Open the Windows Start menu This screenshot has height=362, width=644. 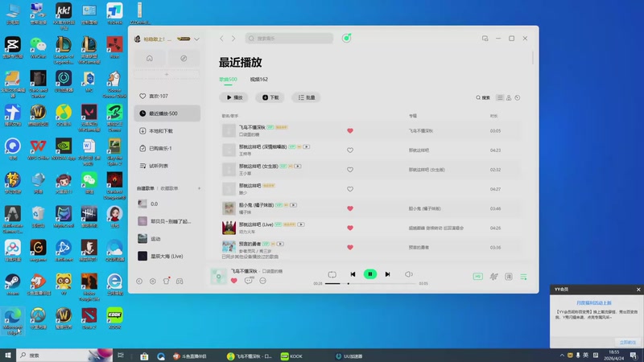(x=7, y=356)
